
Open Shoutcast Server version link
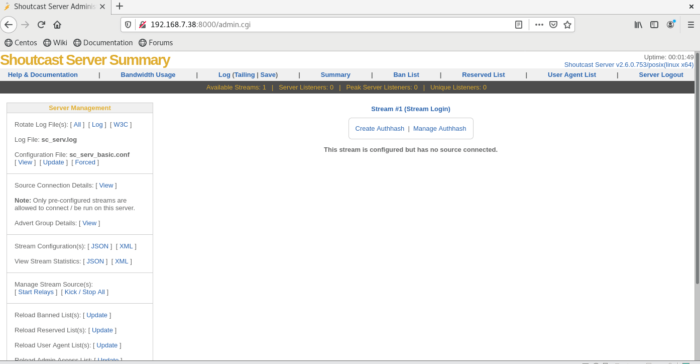(629, 65)
